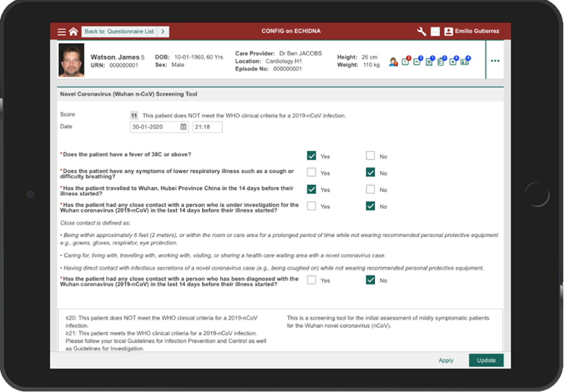Check No for fever of 38C
The height and width of the screenshot is (392, 565).
pos(370,155)
